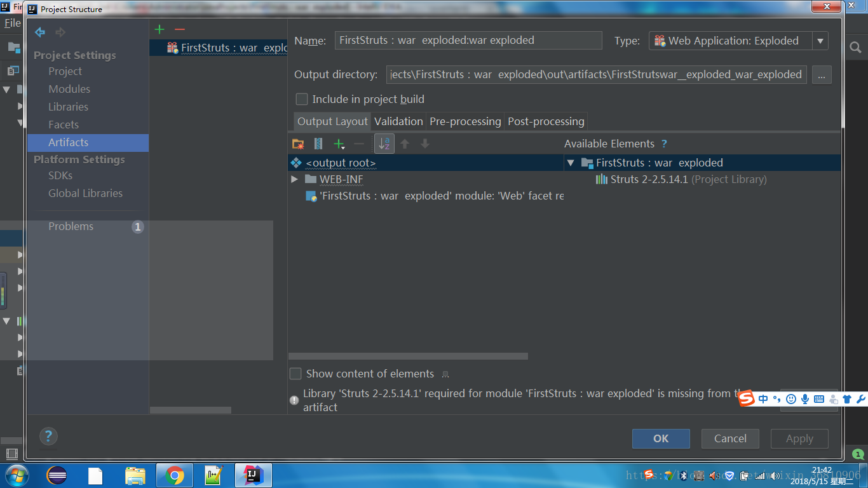Switch to the Output Layout tab
Screen dimensions: 868x488
click(332, 121)
